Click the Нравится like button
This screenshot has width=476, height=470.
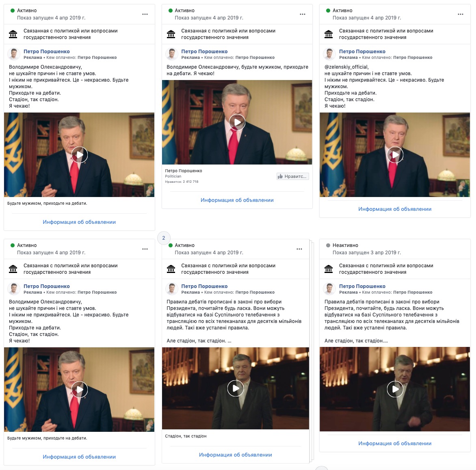pyautogui.click(x=293, y=176)
